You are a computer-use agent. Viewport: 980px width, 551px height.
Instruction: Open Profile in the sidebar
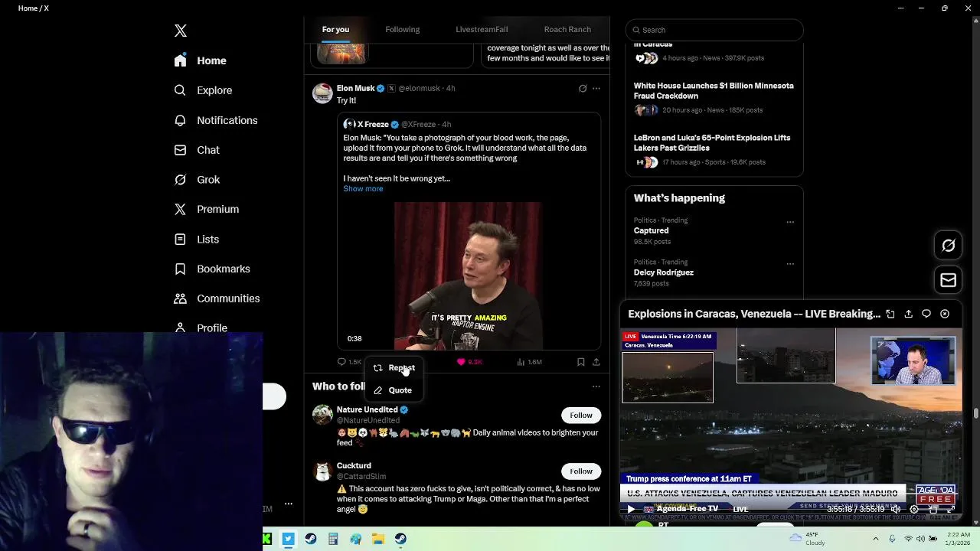pyautogui.click(x=201, y=328)
